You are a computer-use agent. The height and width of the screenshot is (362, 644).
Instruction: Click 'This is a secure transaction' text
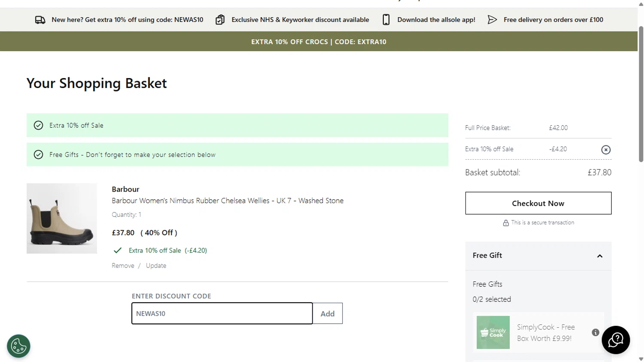pos(543,222)
